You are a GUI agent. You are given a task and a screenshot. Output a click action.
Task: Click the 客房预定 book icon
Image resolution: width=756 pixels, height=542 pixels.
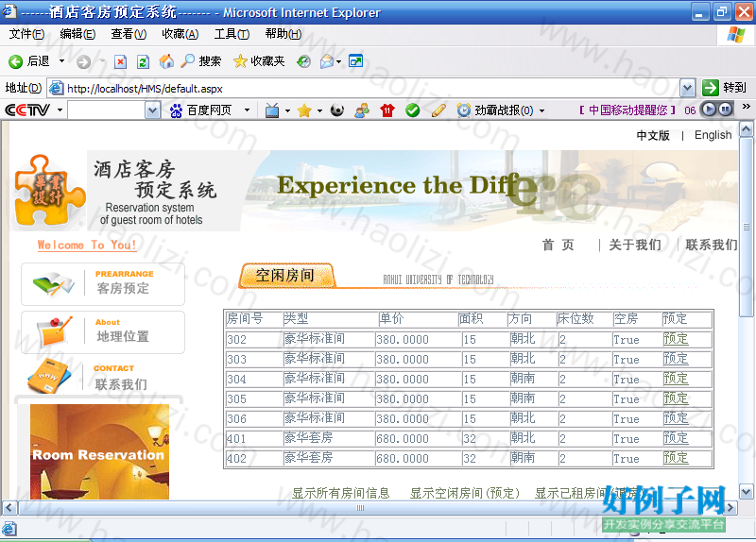pyautogui.click(x=54, y=284)
